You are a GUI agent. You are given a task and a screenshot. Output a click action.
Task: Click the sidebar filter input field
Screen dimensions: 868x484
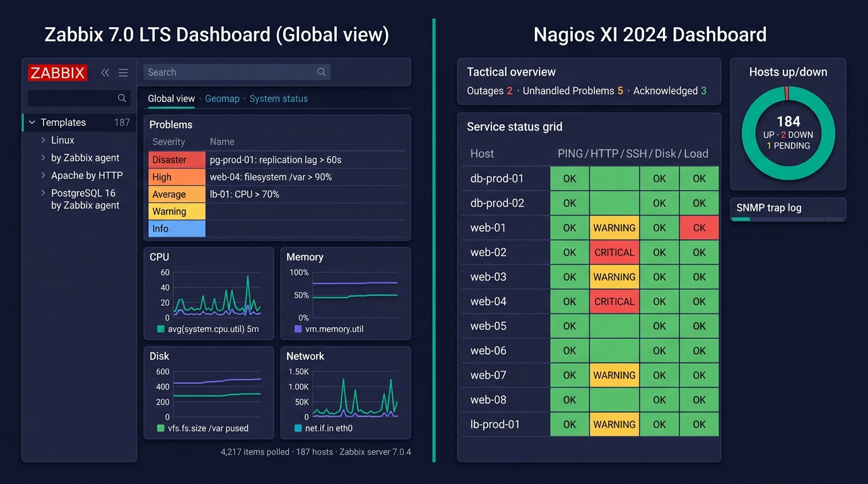click(x=79, y=98)
